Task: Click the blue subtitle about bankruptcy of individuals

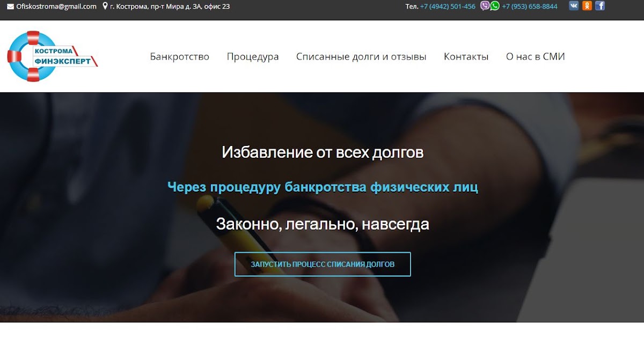Action: pos(322,187)
